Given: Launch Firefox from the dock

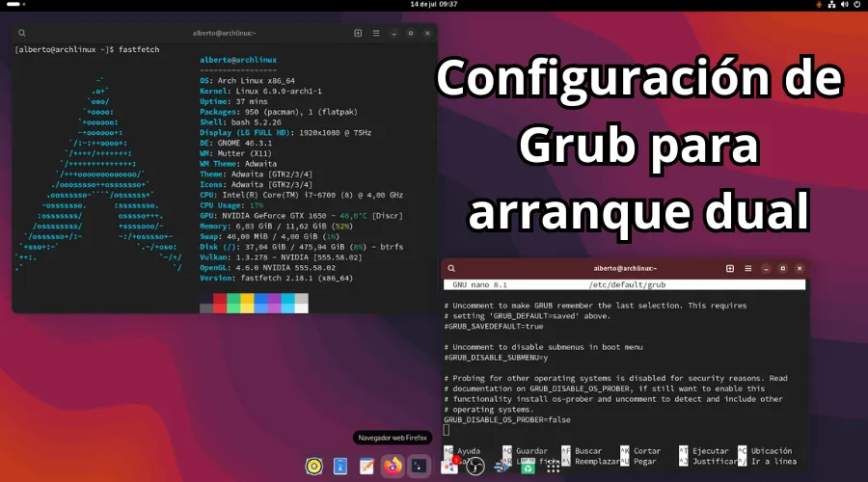Looking at the screenshot, I should (393, 466).
